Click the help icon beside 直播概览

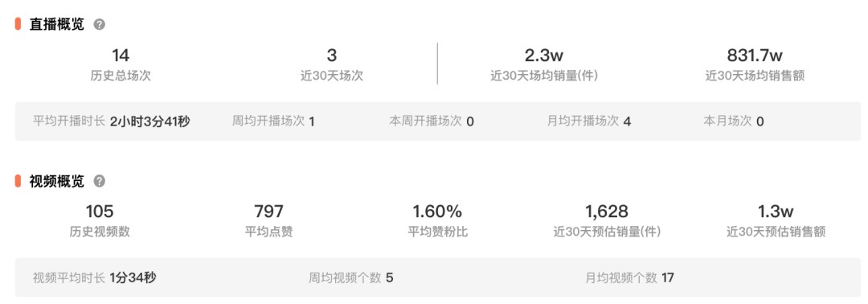click(99, 24)
